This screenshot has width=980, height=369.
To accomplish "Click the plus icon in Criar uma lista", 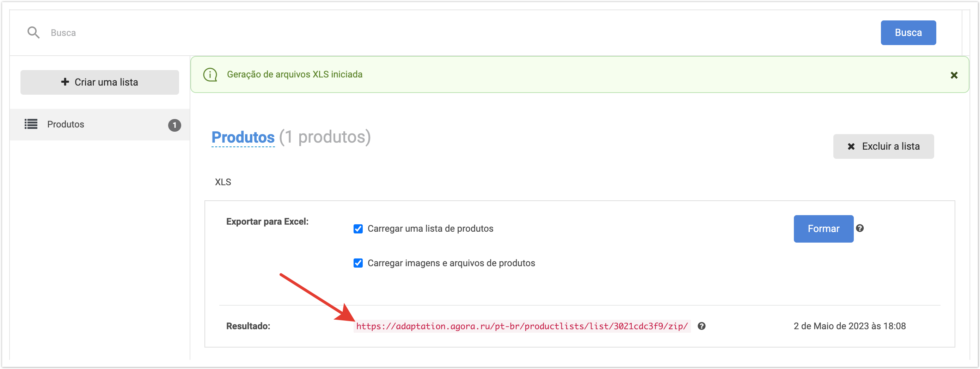I will [x=65, y=82].
